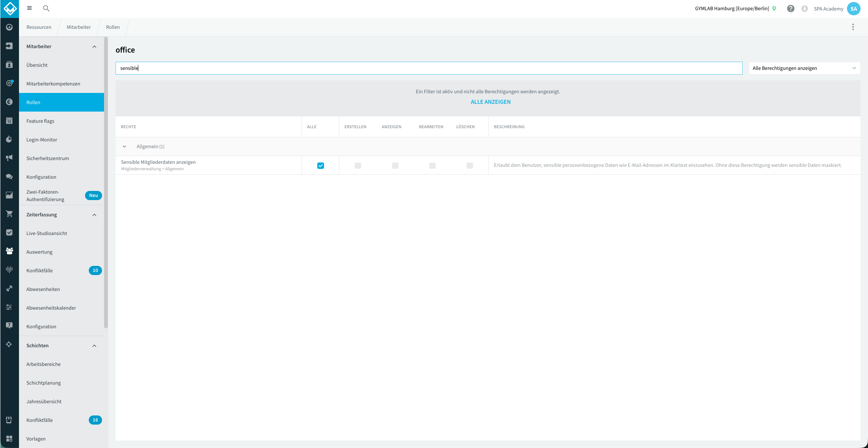Screen dimensions: 868x448
Task: Open the Alle Berechtigungen anzeigen dropdown
Action: 804,68
